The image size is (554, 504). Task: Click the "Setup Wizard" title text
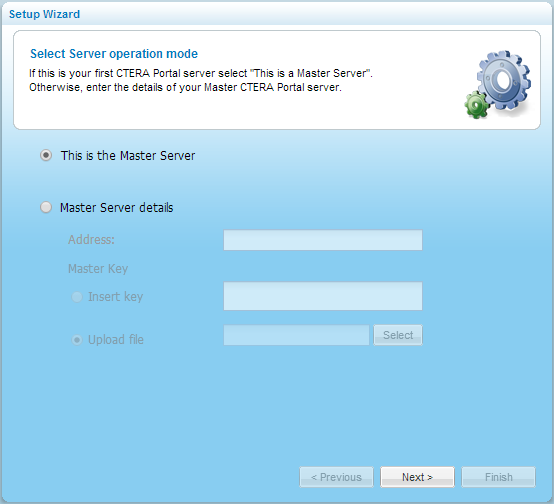click(45, 14)
